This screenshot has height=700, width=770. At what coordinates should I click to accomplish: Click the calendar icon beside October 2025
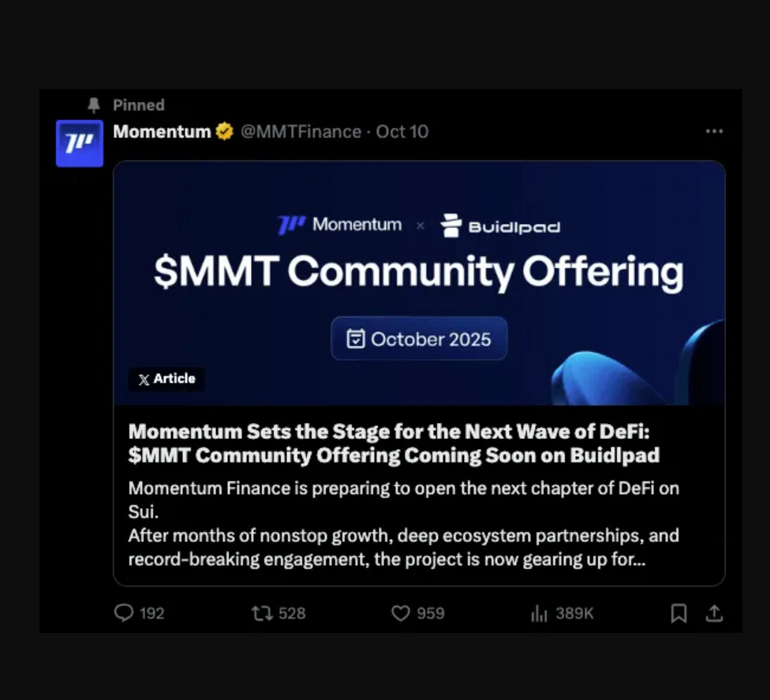coord(357,339)
